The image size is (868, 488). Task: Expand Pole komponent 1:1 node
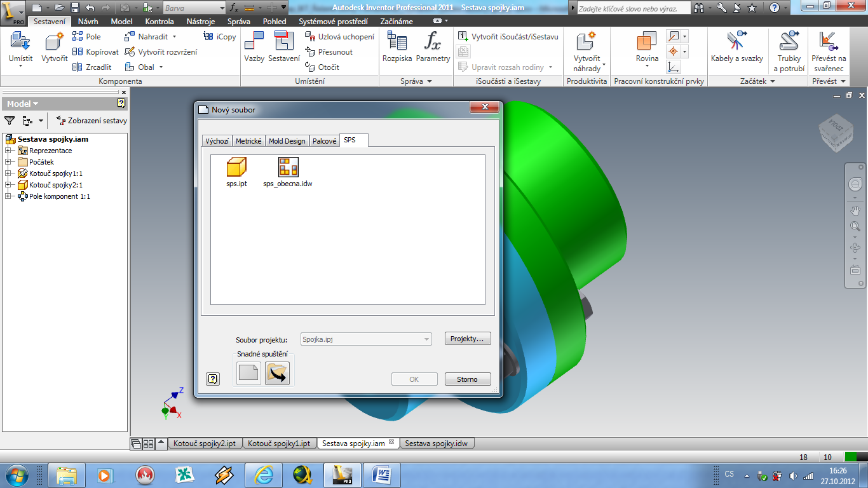[x=8, y=196]
